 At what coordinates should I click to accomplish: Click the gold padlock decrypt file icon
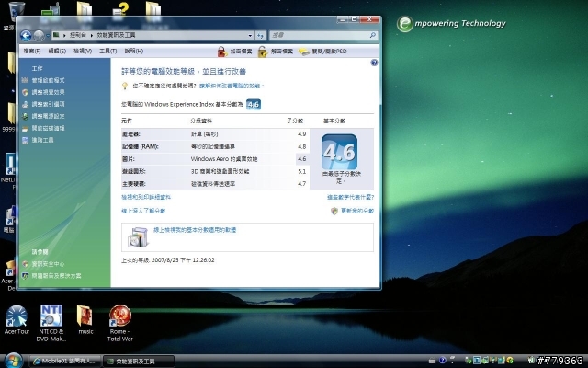(263, 52)
